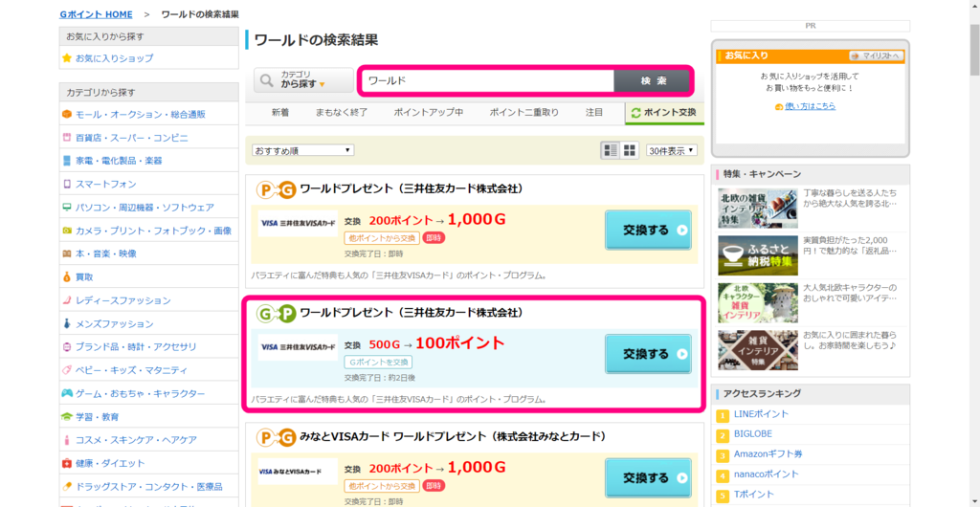Click the search field containing ワールド
Viewport: 980px width, 507px height.
tap(488, 81)
